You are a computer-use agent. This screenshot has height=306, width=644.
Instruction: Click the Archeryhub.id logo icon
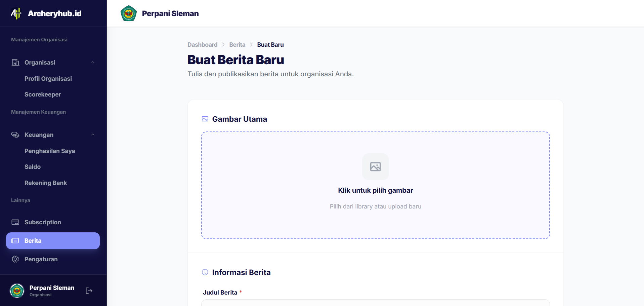click(x=16, y=13)
